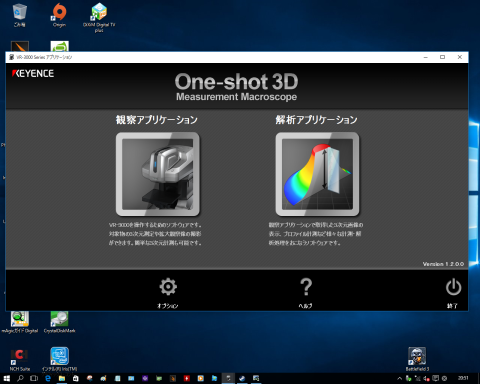Select the Origin desktop shortcut
This screenshot has height=384, width=480.
(x=59, y=15)
